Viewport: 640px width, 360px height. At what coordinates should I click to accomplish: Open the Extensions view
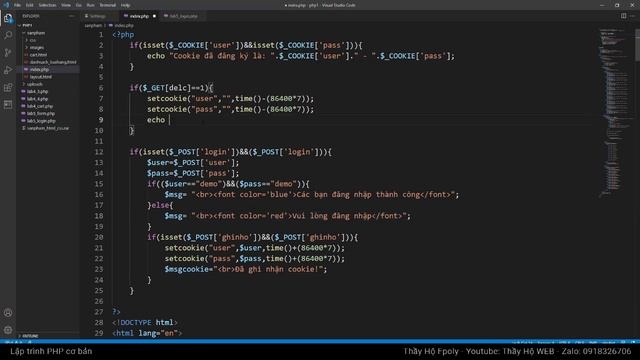pos(8,87)
